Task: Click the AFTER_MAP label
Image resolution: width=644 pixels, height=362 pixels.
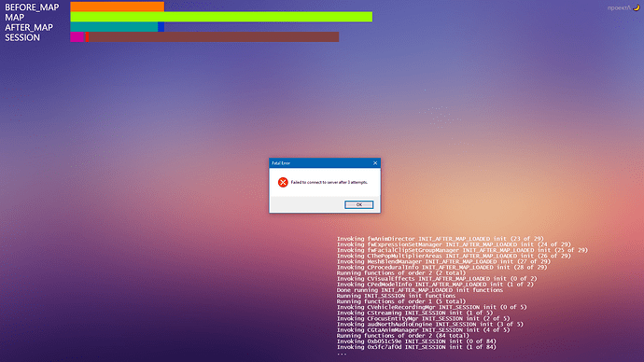Action: click(x=29, y=27)
